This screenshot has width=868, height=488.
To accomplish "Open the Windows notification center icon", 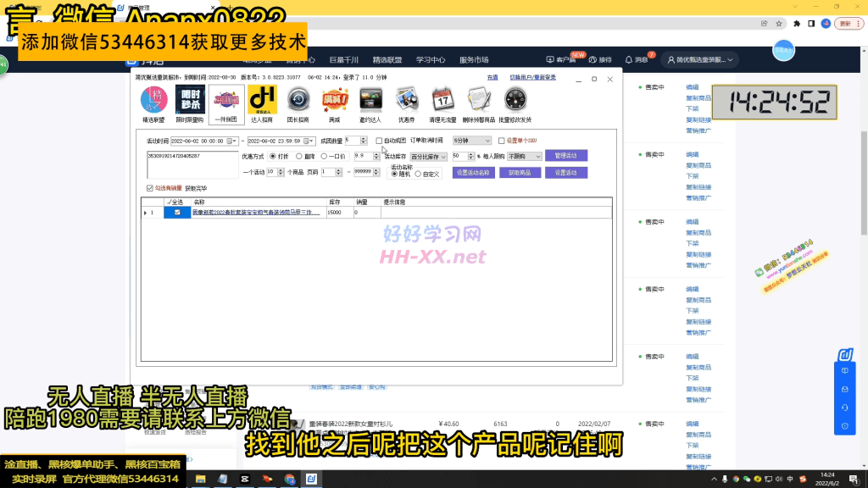I will coord(854,480).
